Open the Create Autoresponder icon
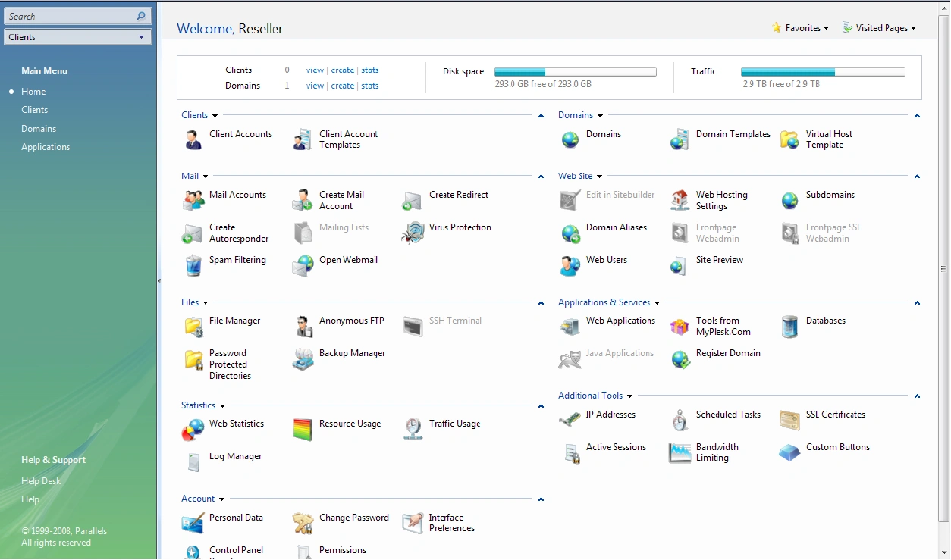The image size is (951, 560). (x=193, y=233)
